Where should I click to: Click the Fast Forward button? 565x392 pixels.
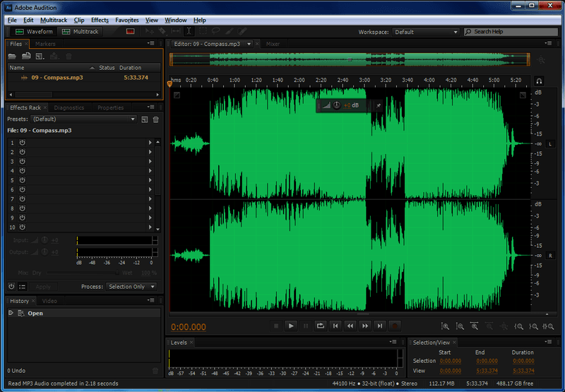pos(365,326)
